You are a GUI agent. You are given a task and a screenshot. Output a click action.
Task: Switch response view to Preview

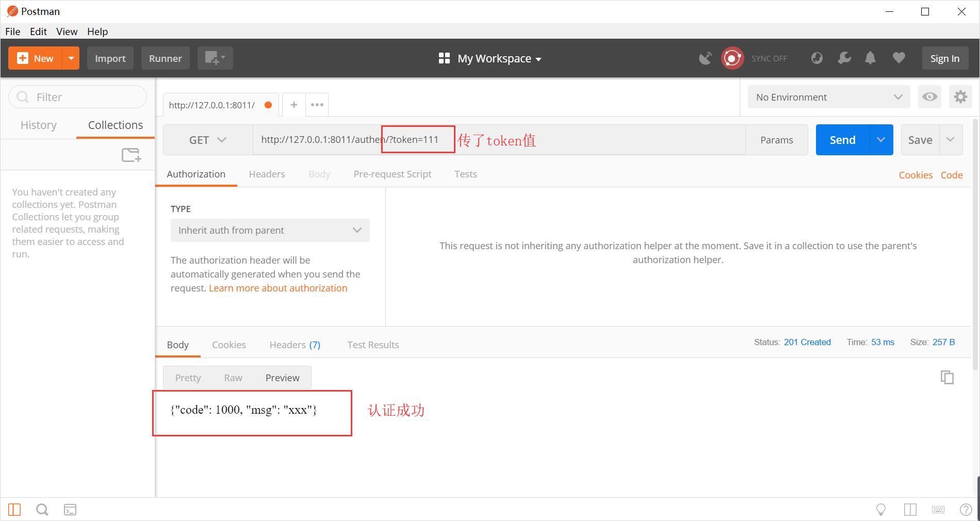tap(283, 378)
